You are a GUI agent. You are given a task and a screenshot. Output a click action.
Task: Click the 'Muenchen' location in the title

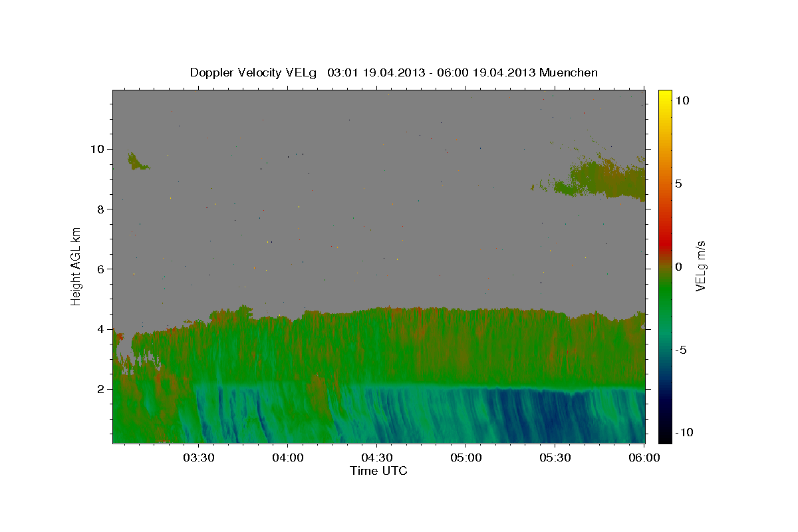pyautogui.click(x=569, y=72)
